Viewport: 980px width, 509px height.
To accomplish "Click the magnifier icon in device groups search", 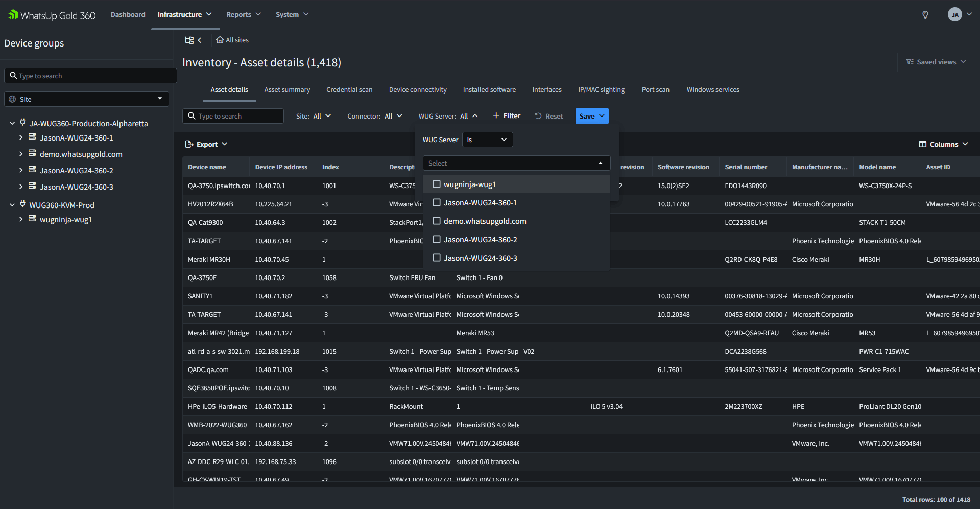I will point(14,76).
